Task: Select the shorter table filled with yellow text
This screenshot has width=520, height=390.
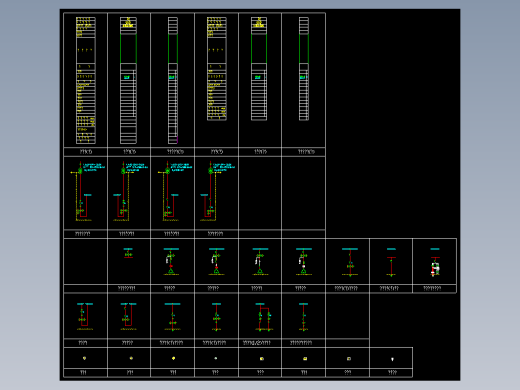Action: coord(217,69)
